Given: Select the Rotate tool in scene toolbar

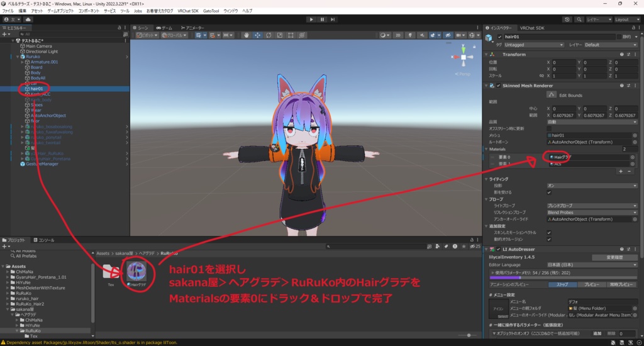Looking at the screenshot, I should (x=269, y=35).
